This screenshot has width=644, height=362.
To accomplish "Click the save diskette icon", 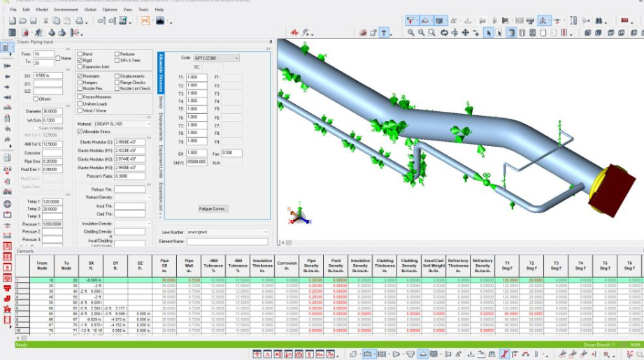I will 33,21.
